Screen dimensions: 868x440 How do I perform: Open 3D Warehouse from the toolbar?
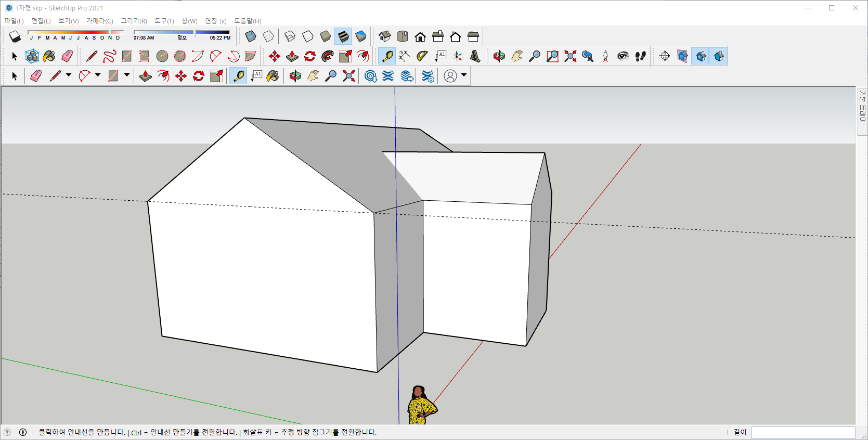[x=370, y=76]
